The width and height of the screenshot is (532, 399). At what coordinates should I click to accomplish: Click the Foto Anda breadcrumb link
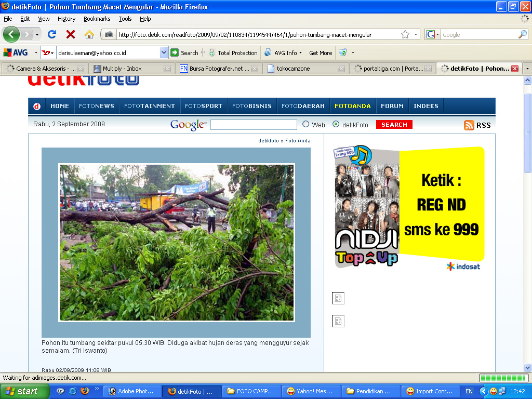[298, 141]
